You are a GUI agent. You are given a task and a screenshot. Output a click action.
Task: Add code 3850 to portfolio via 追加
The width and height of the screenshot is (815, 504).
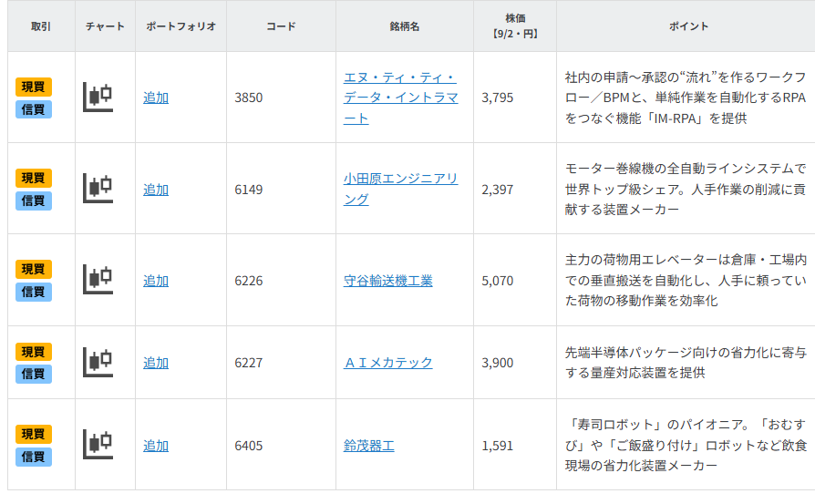[x=156, y=98]
